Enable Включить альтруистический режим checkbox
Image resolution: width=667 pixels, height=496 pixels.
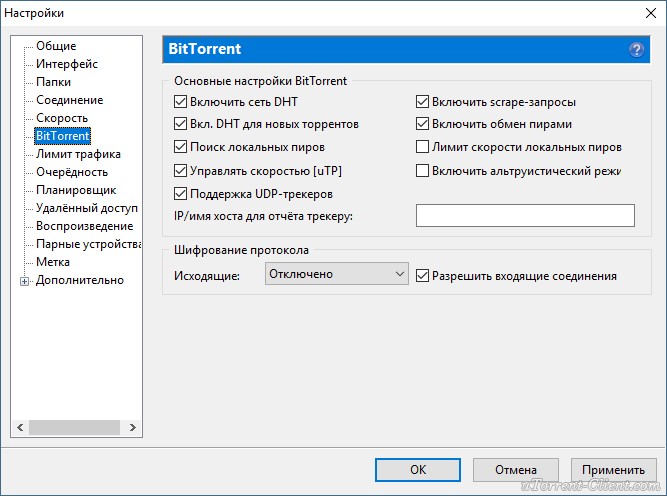[x=422, y=171]
